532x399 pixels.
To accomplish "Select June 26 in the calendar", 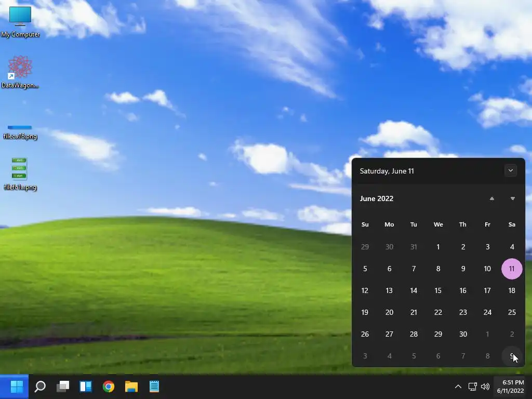I will coord(365,334).
